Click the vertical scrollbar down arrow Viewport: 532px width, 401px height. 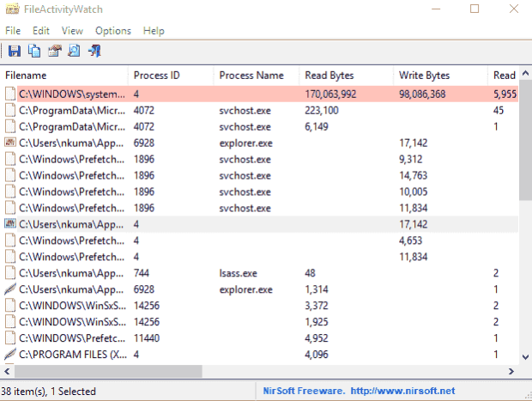tap(525, 357)
